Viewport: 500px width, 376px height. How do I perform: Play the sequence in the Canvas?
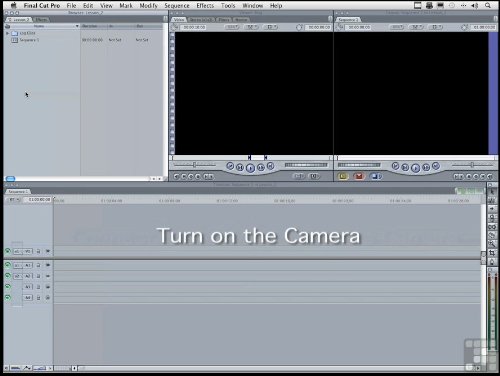pyautogui.click(x=415, y=168)
